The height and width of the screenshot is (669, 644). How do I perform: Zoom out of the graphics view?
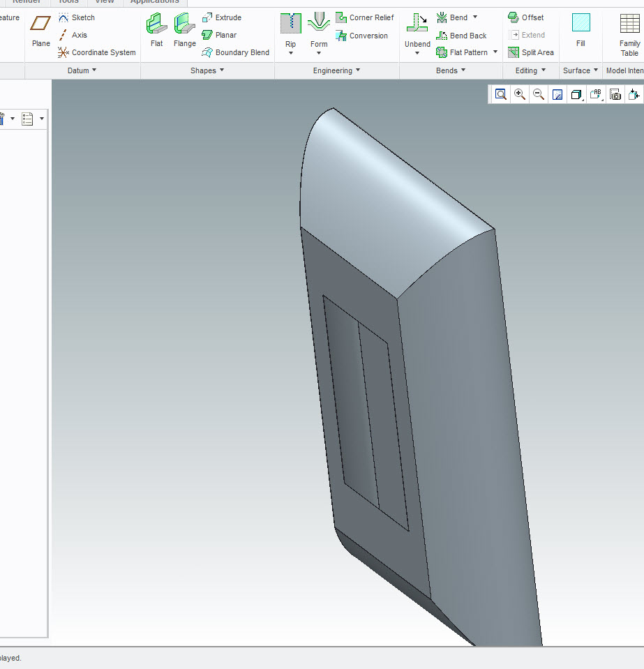pos(539,94)
